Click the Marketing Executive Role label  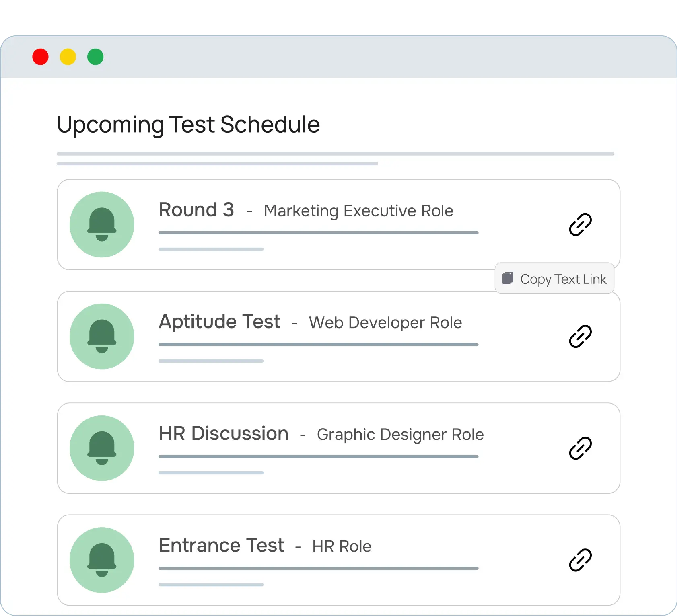(358, 211)
